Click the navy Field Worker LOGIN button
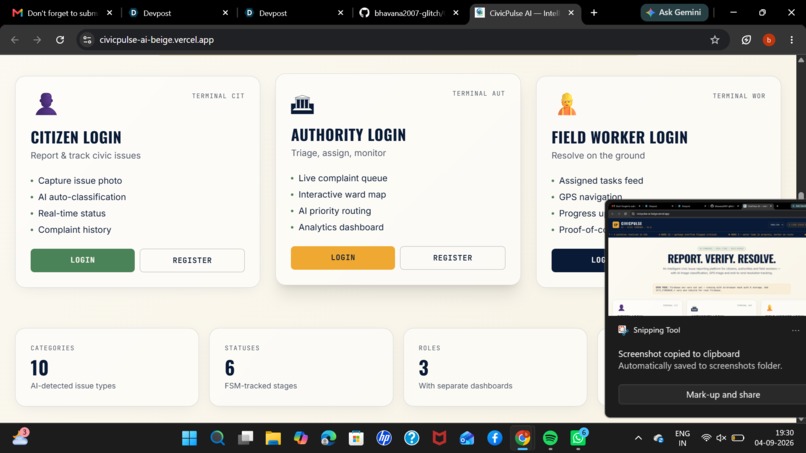The image size is (806, 453). tap(578, 260)
